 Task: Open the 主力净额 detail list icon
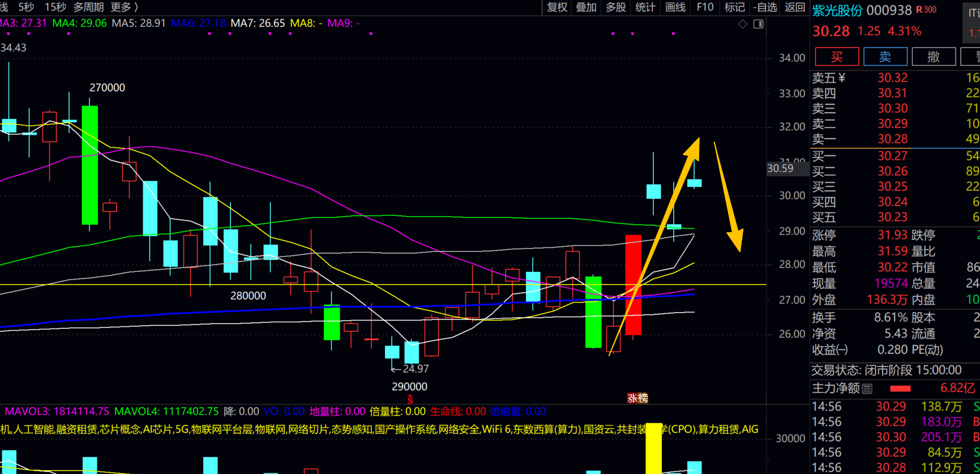(867, 388)
